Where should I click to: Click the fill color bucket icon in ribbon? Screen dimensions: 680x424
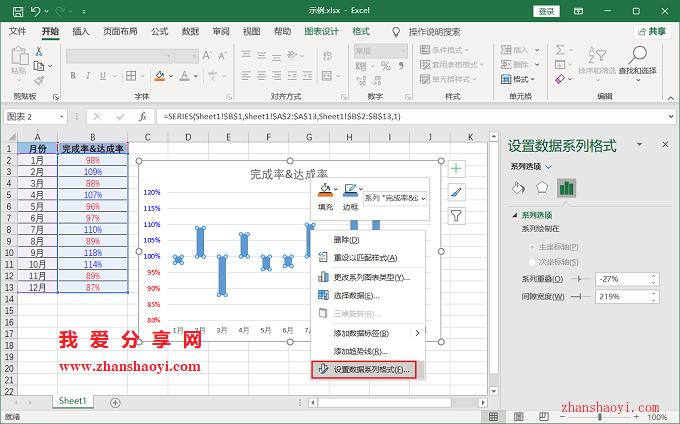coord(160,76)
